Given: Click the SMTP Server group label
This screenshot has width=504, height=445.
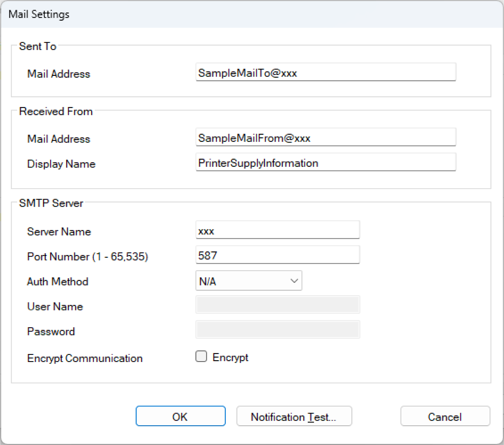Looking at the screenshot, I should pos(51,203).
